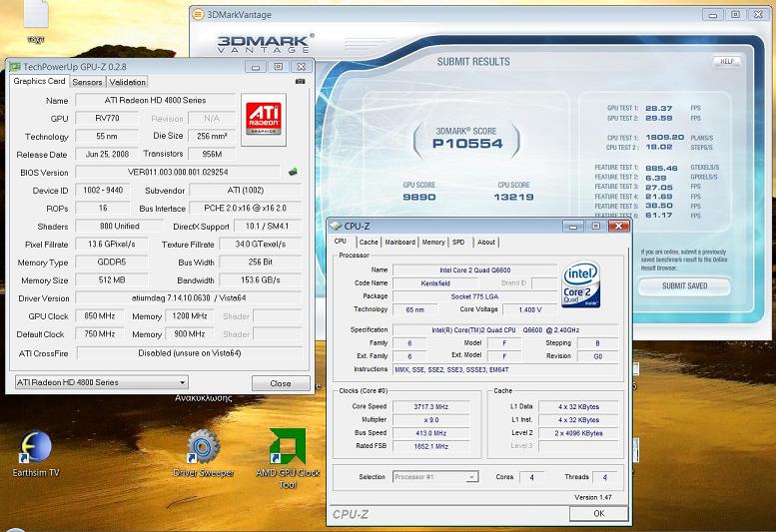Click the Threads count field in CPU-Z
The width and height of the screenshot is (776, 532).
point(605,477)
